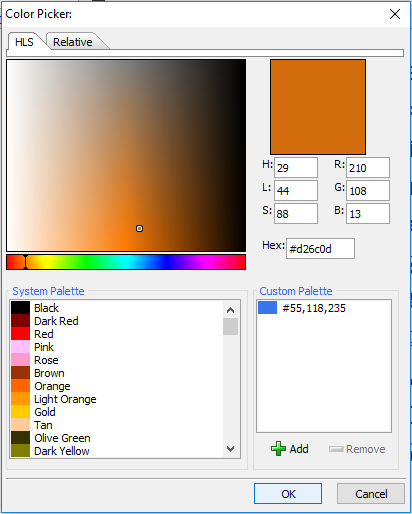Viewport: 412px width, 514px height.
Task: Click the scroll up arrow in System Palette
Action: 230,310
